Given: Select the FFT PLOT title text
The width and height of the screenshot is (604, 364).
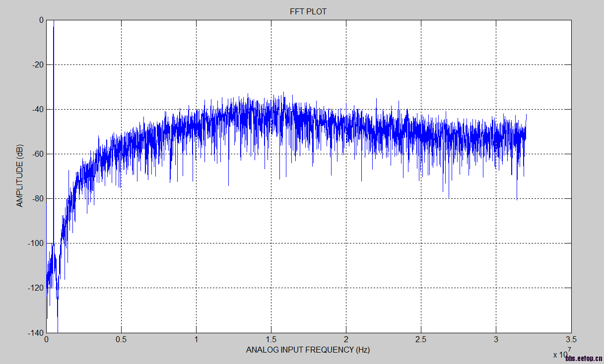Looking at the screenshot, I should click(308, 11).
